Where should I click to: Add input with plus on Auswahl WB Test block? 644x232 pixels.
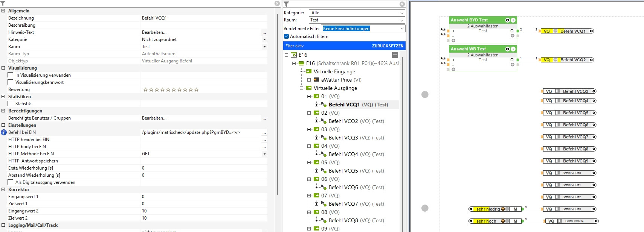(453, 69)
